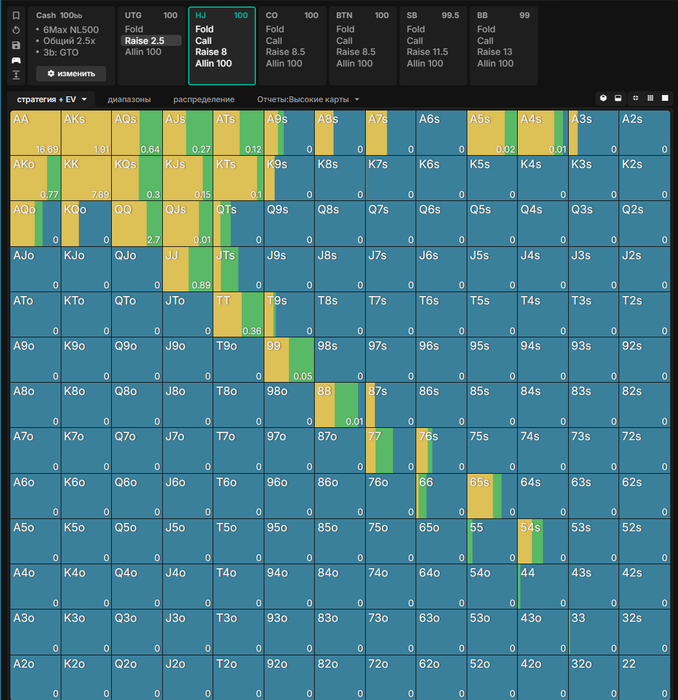The height and width of the screenshot is (700, 678).
Task: Click the 66 hand cell
Action: [441, 496]
